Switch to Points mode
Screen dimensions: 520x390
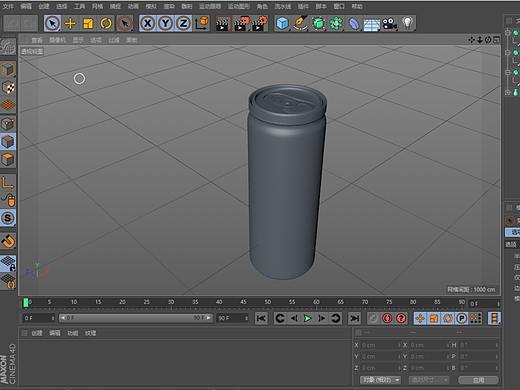click(8, 124)
